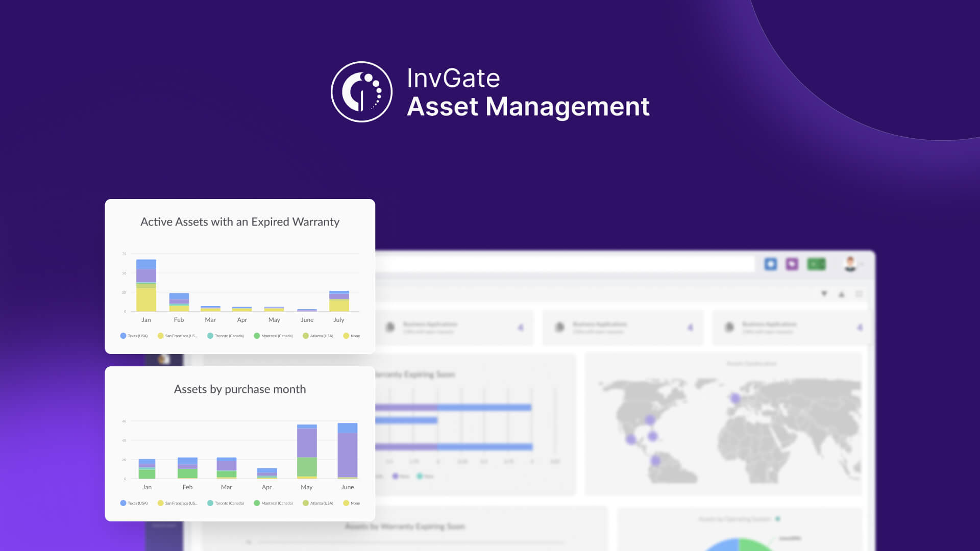Toggle San Francisco legend in Expired Warranty chart

point(177,336)
